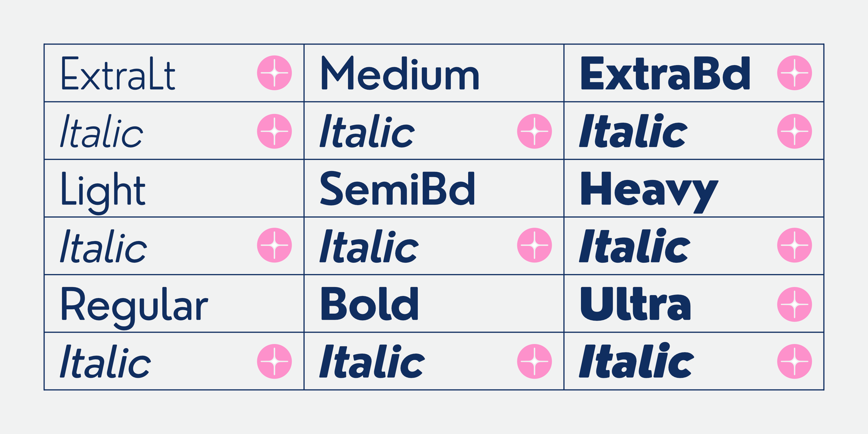Viewport: 868px width, 434px height.
Task: Click the sparkle icon for Heavy Italic
Action: click(794, 245)
